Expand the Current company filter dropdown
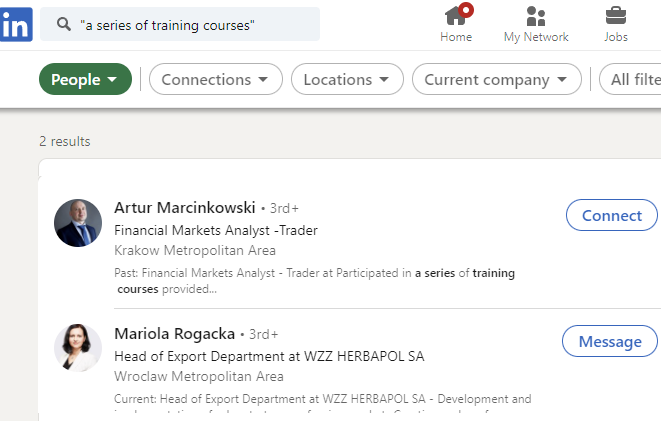Screen dimensions: 661x421 click(496, 79)
